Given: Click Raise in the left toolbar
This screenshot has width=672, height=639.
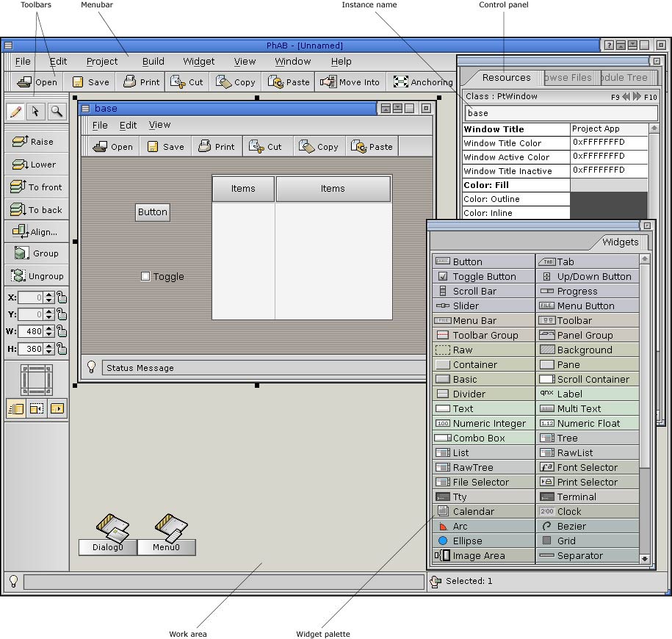Looking at the screenshot, I should [36, 142].
